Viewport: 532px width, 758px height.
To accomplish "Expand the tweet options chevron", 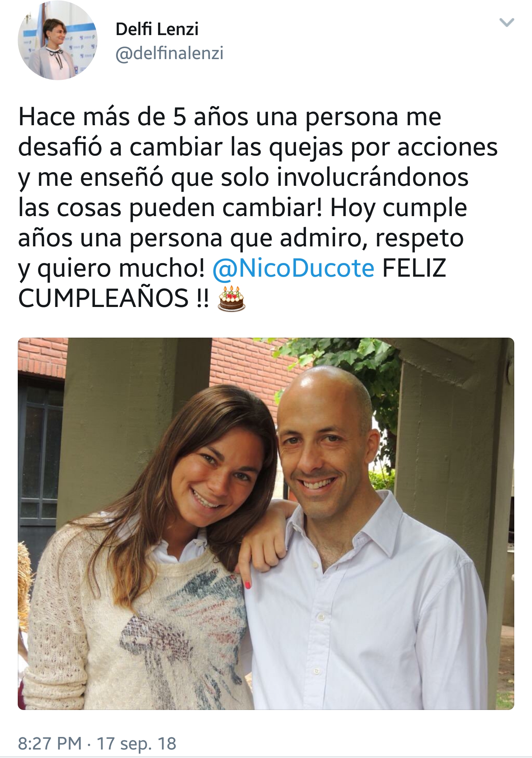I will 506,23.
